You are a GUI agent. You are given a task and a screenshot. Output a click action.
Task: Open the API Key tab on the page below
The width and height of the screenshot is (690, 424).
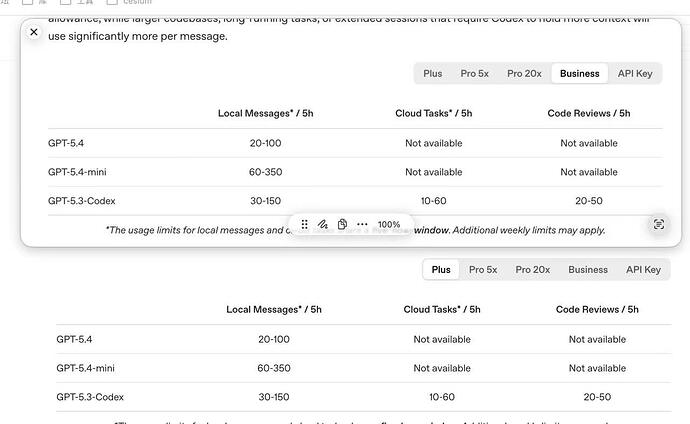643,270
